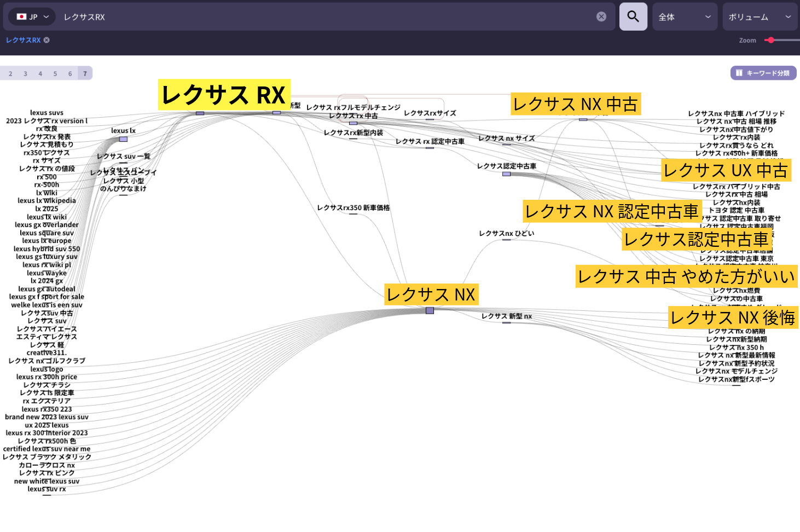Click keyword レクサス nx サイズ
This screenshot has height=532, width=800.
pos(507,138)
